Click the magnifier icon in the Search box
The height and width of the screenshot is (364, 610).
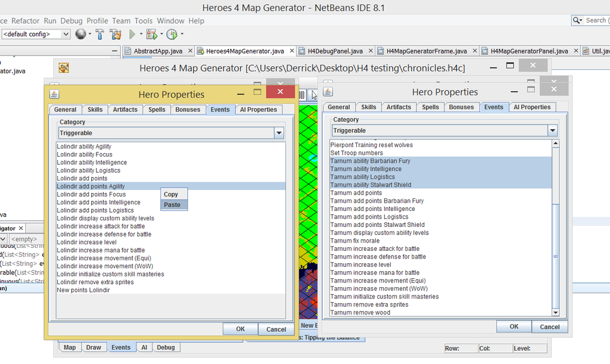coord(576,20)
